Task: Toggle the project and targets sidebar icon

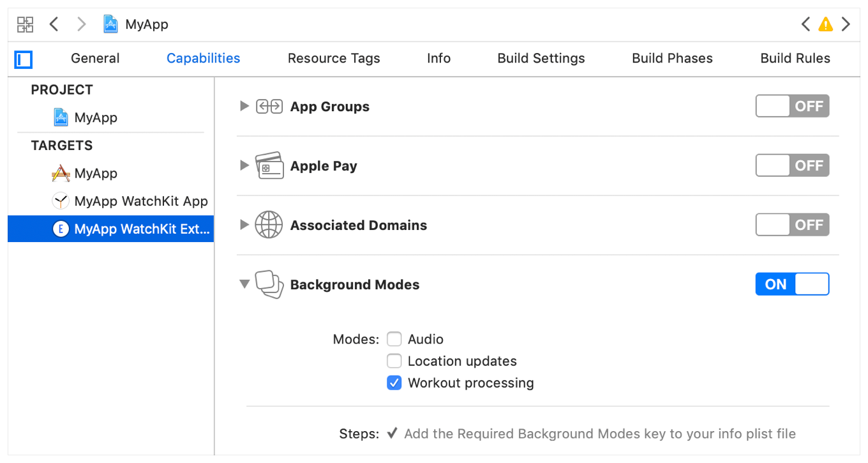Action: point(24,60)
